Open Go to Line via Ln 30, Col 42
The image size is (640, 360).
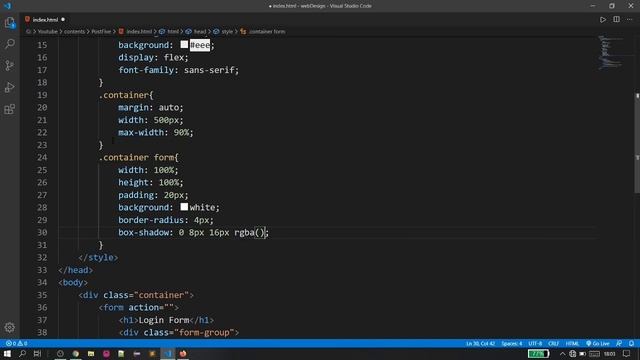[x=480, y=343]
